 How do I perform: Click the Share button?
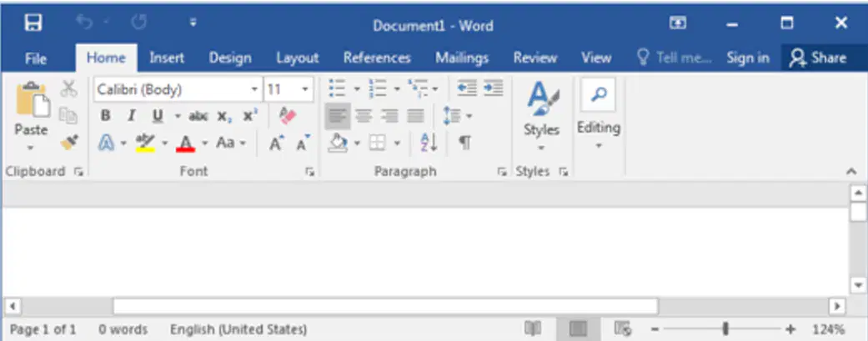(818, 58)
